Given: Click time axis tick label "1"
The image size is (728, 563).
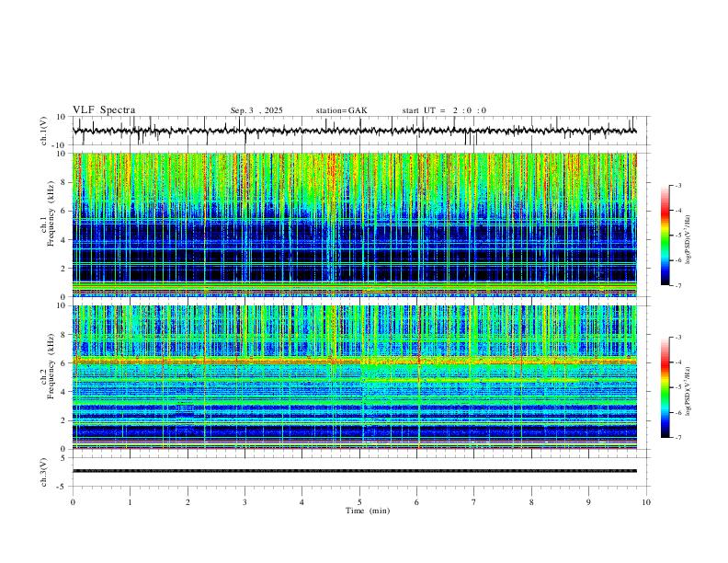Looking at the screenshot, I should (x=130, y=502).
